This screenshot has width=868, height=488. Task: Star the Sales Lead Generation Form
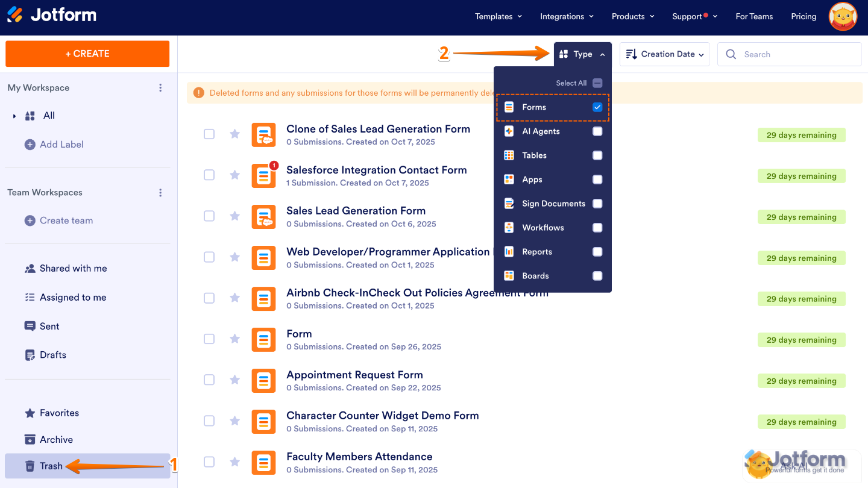(234, 216)
